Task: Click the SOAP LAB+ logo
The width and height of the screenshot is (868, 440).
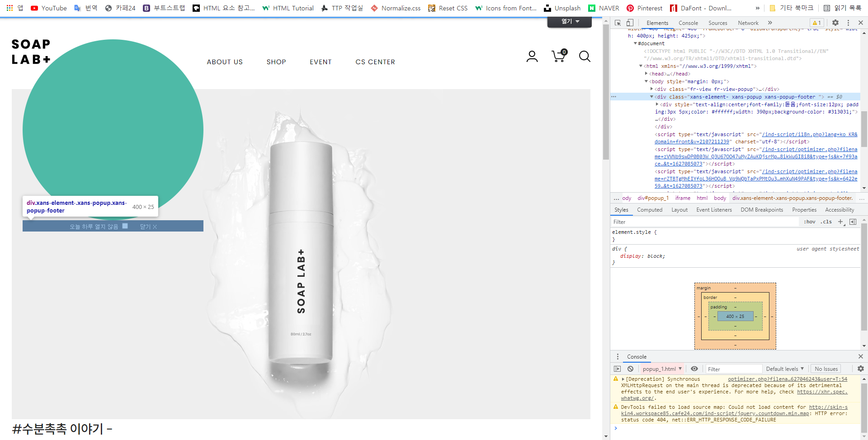Action: [31, 52]
